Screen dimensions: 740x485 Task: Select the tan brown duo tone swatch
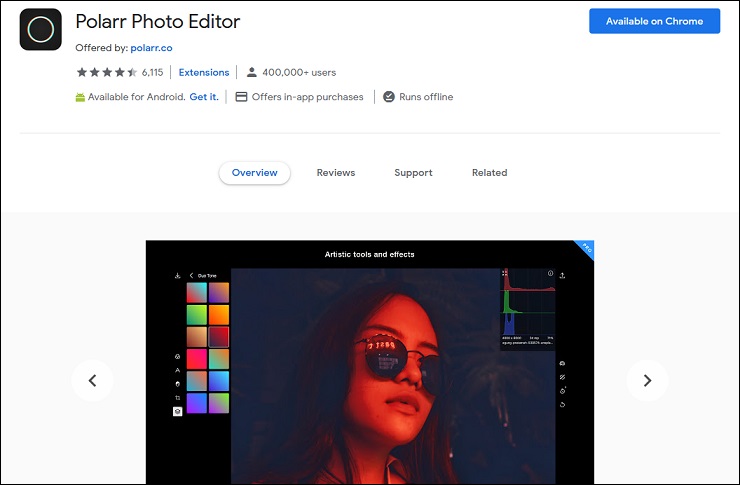click(x=197, y=337)
